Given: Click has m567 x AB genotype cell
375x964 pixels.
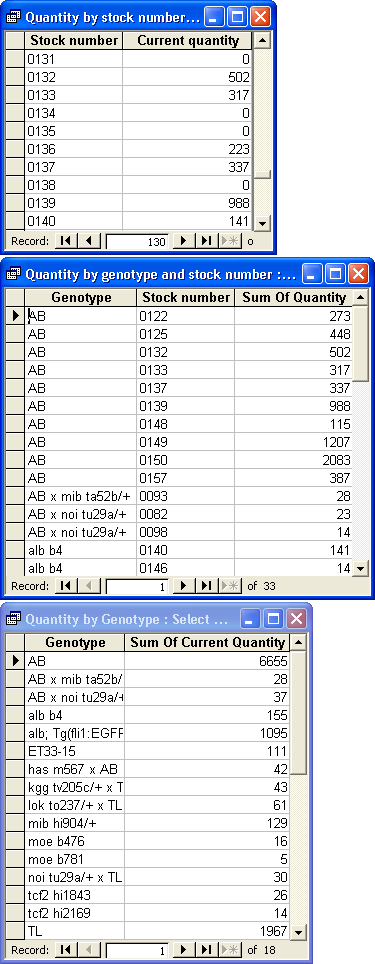Looking at the screenshot, I should click(75, 769).
